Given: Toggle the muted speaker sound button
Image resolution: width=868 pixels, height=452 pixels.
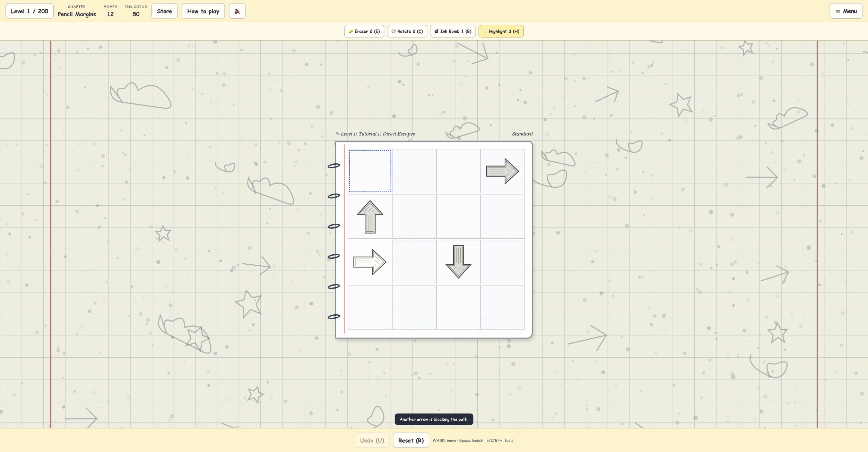Looking at the screenshot, I should (x=237, y=11).
